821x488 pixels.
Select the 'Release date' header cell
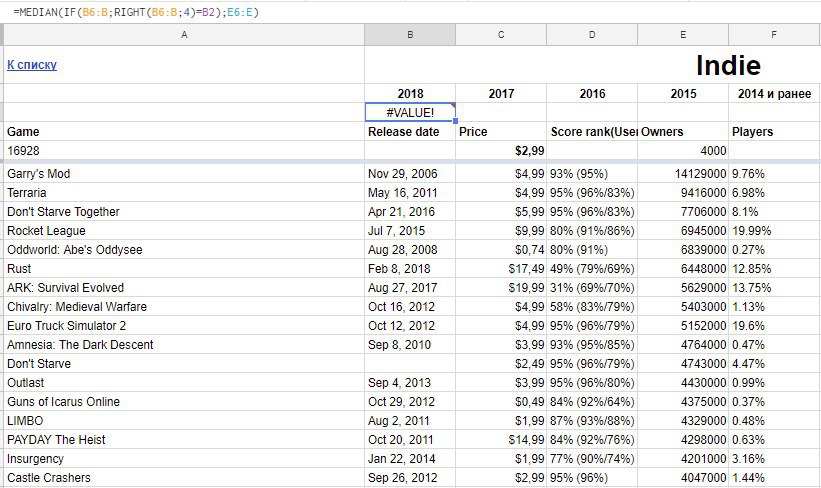410,131
